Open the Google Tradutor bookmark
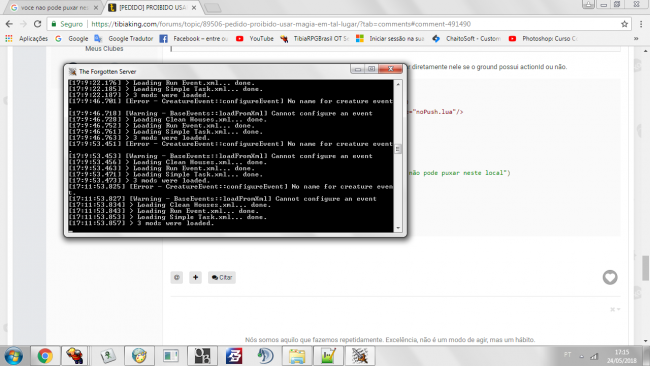Viewport: 650px width, 366px height. [124, 39]
